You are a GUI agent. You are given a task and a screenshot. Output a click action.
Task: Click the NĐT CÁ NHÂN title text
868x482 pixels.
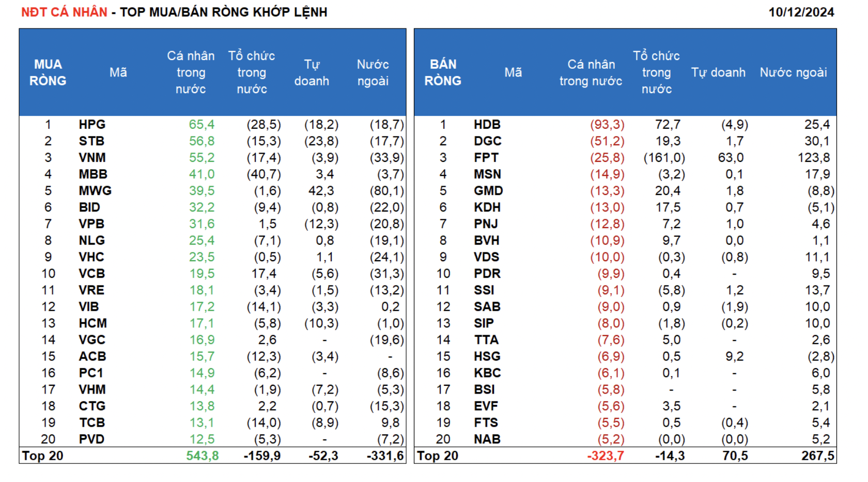click(64, 12)
